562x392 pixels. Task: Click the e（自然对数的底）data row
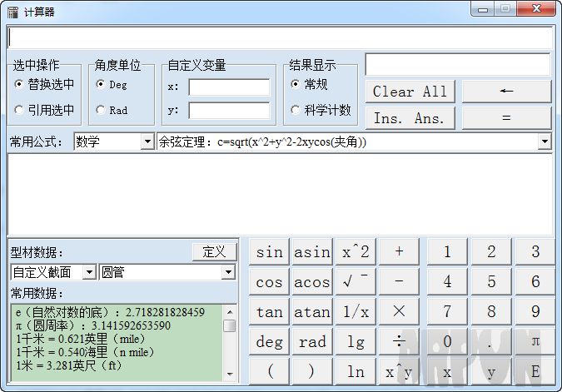(x=110, y=312)
